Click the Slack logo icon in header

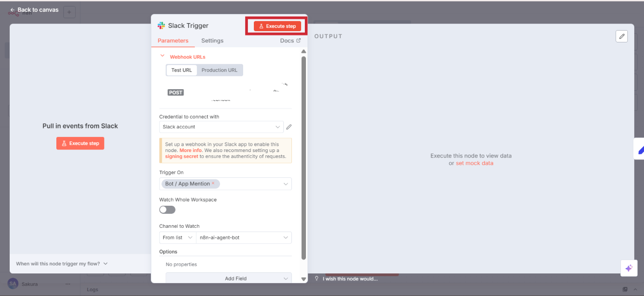[161, 25]
